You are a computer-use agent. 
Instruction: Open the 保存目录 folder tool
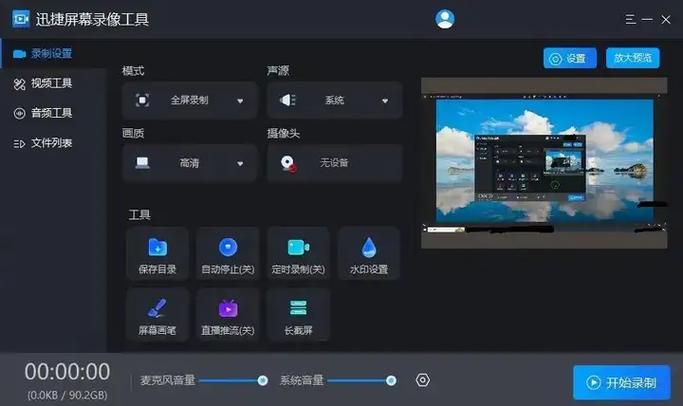point(157,254)
